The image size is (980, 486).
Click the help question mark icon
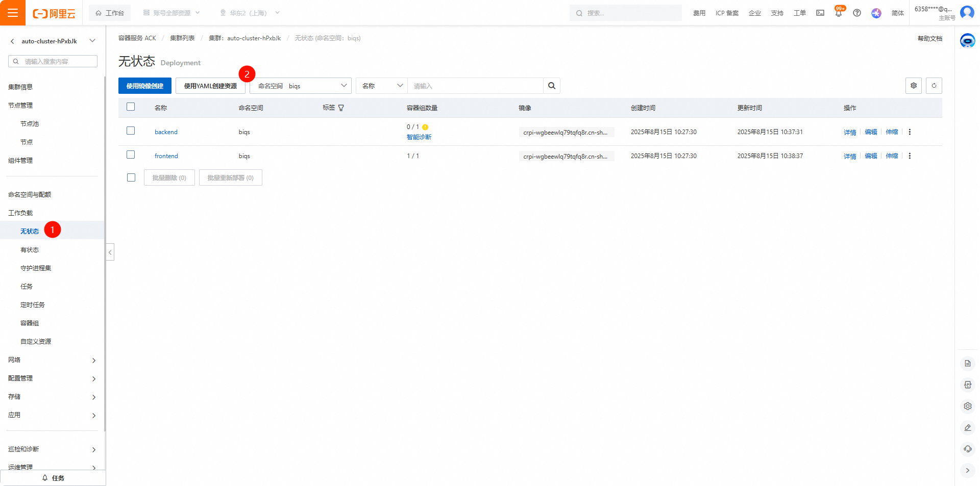pyautogui.click(x=857, y=13)
